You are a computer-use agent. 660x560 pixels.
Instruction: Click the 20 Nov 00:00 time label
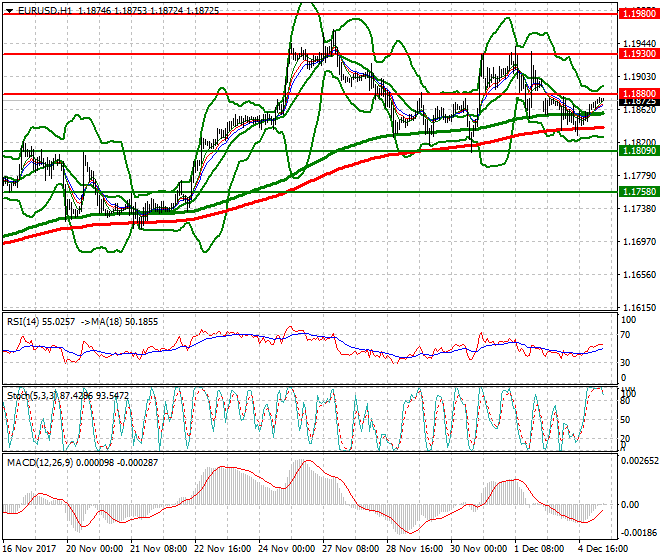coord(95,549)
